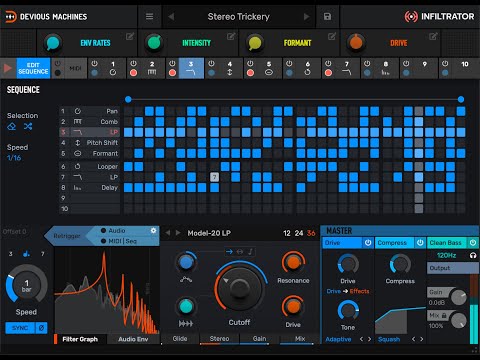Edit the INTENSITY macro assignment
This screenshot has height=360, width=480.
coord(231,36)
